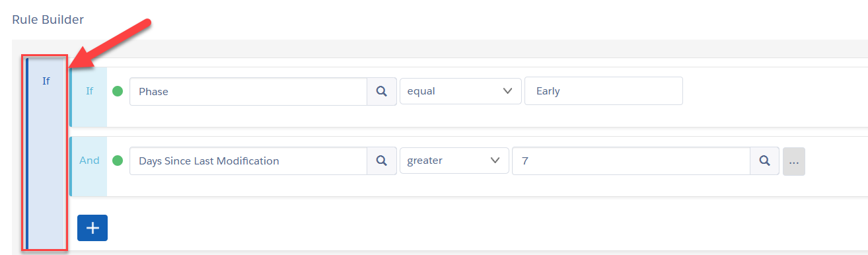Screen dimensions: 868x255
Task: Select the outer If group block on left
Action: (x=46, y=153)
